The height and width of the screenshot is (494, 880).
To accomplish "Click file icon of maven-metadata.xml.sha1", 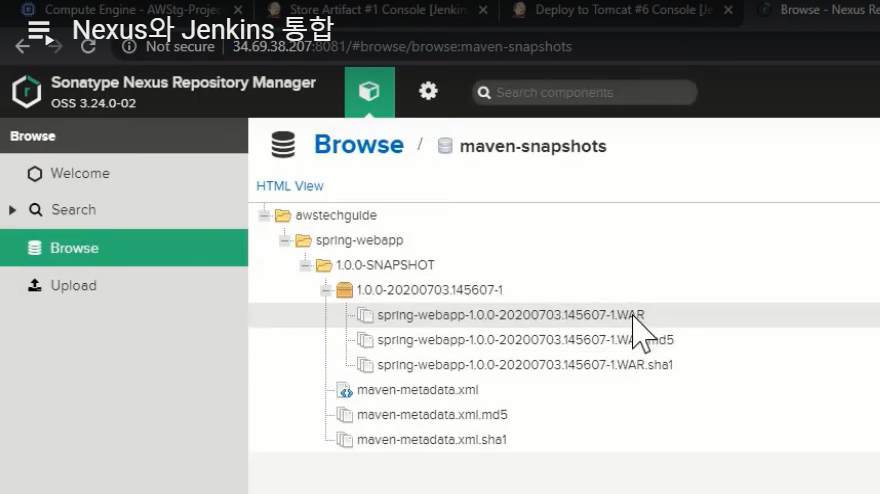I will point(345,440).
